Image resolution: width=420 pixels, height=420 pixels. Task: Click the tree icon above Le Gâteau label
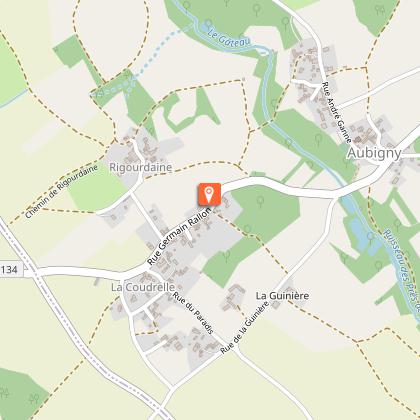click(208, 24)
